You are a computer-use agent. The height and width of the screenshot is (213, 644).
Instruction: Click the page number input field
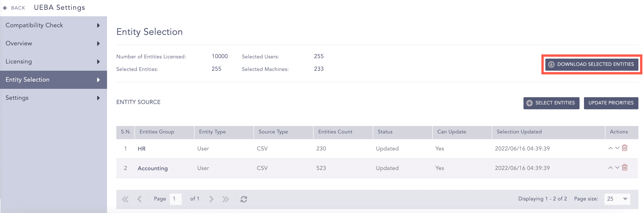click(175, 199)
